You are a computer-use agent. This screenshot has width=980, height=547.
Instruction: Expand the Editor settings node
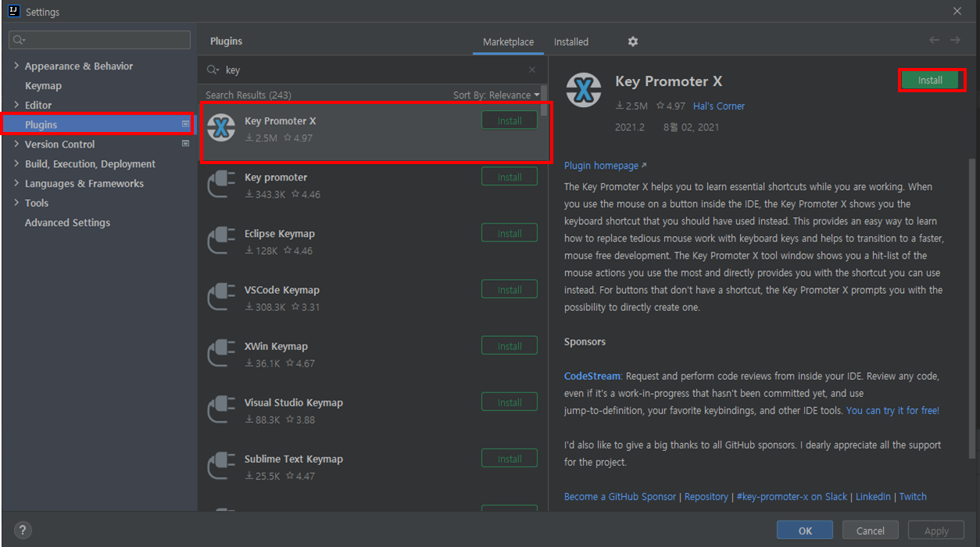(16, 105)
